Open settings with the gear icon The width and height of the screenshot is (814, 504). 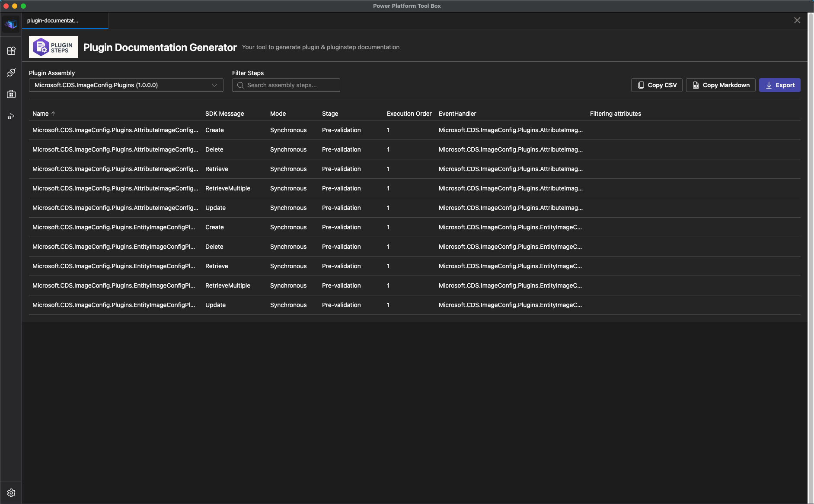point(11,492)
